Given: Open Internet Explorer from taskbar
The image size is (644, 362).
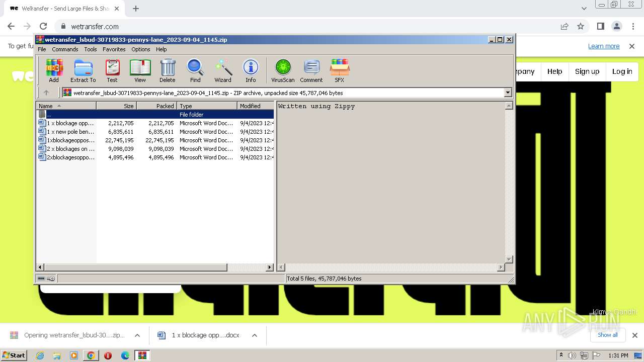Looking at the screenshot, I should click(x=40, y=355).
